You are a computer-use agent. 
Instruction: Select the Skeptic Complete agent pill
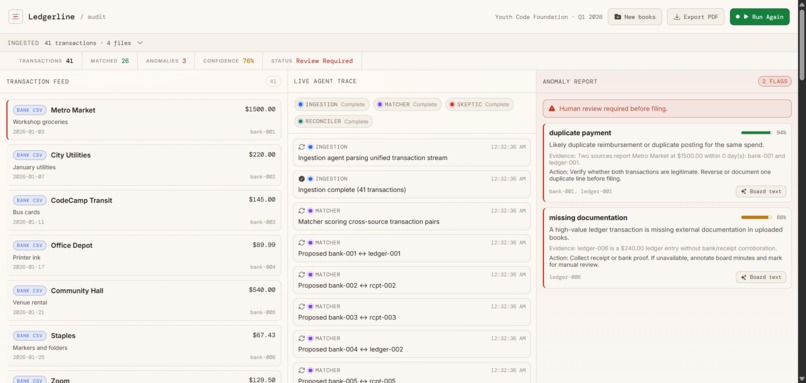tap(480, 104)
